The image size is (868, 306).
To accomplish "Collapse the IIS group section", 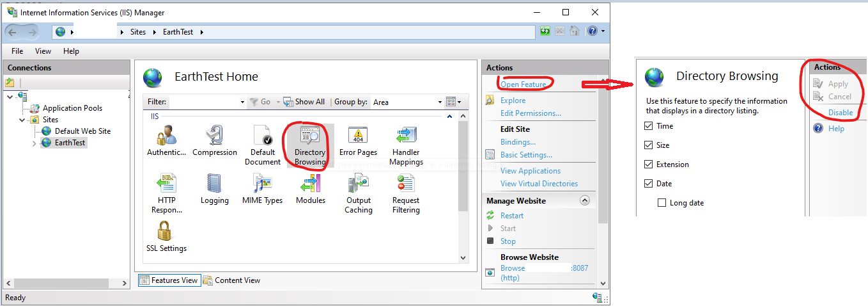I will (449, 117).
